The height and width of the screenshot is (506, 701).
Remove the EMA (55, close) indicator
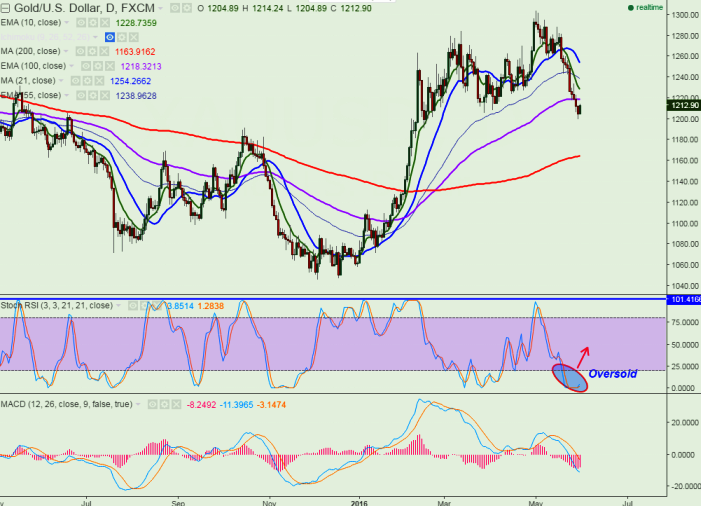tap(104, 95)
